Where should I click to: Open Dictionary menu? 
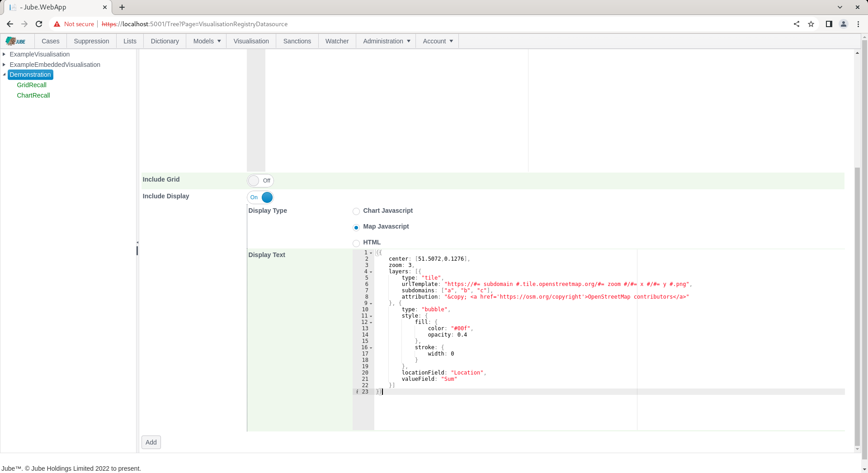(x=165, y=41)
